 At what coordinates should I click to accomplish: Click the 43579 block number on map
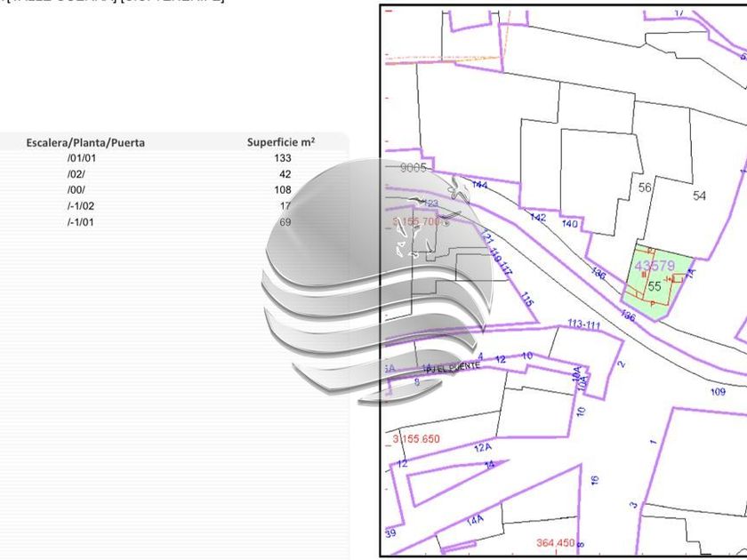(655, 266)
